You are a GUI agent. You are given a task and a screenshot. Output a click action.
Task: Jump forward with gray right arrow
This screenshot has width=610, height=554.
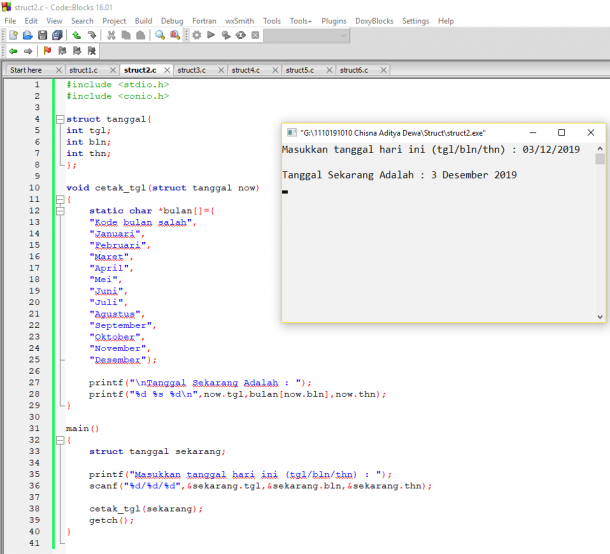[28, 51]
